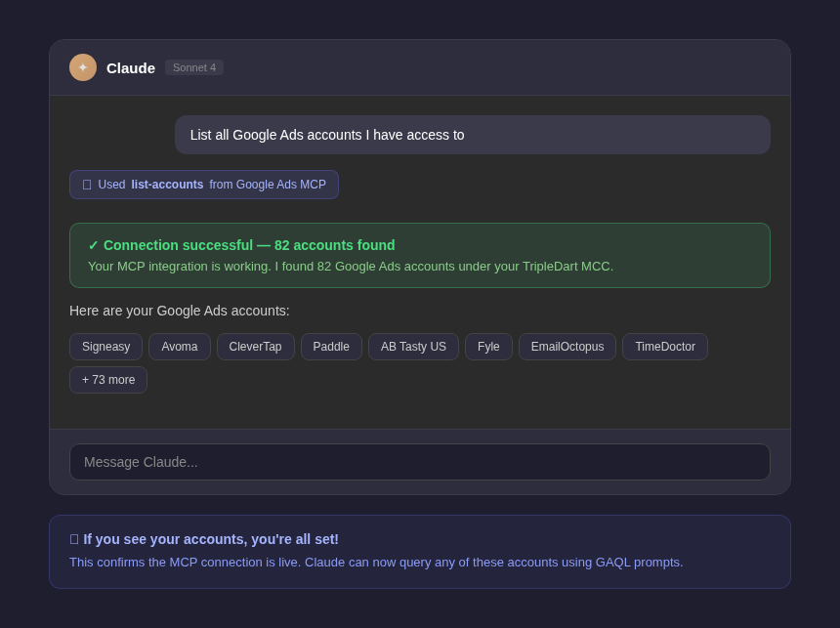
Task: Select the Paddle account chip
Action: pyautogui.click(x=331, y=347)
